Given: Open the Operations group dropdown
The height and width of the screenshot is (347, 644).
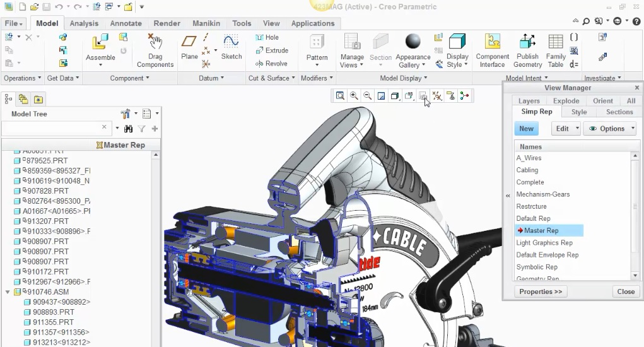Looking at the screenshot, I should 23,78.
